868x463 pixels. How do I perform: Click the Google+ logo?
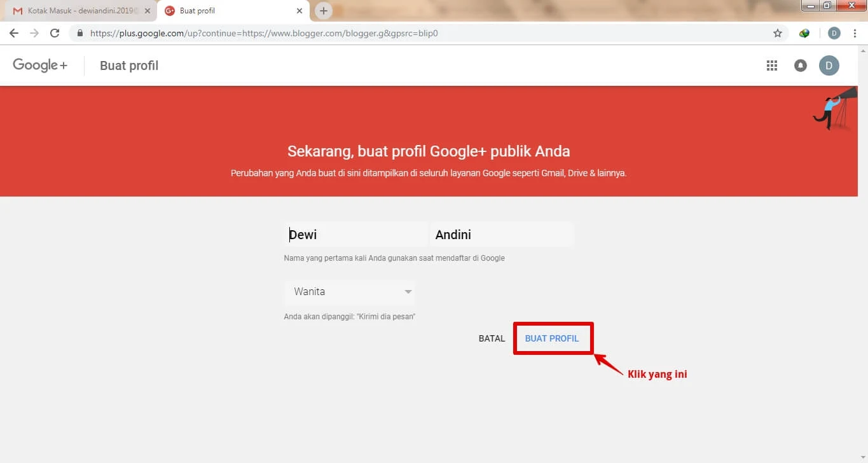click(40, 65)
